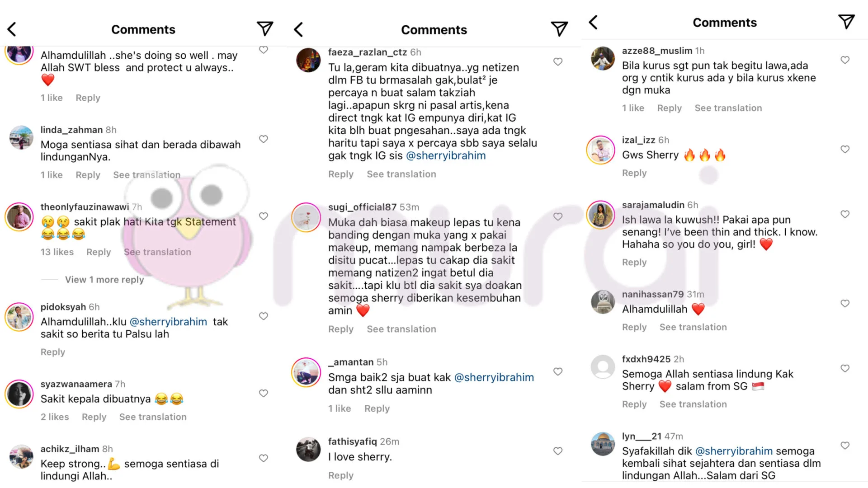Like linda_zahman's comment with the heart
The image size is (868, 488).
[264, 139]
